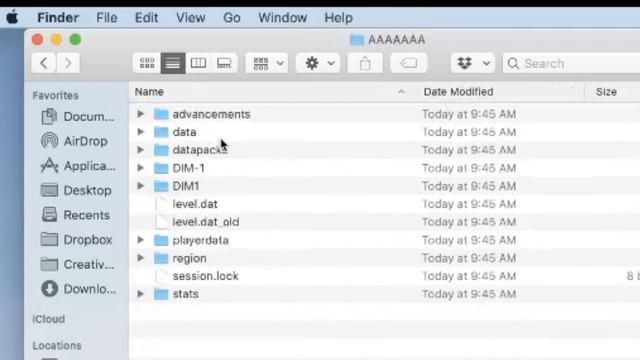This screenshot has height=360, width=640.
Task: Open the Help menu
Action: click(338, 18)
